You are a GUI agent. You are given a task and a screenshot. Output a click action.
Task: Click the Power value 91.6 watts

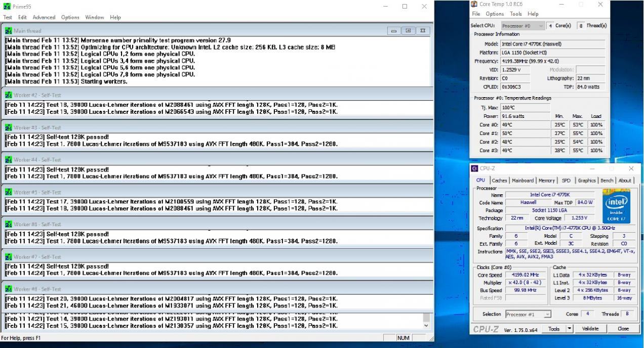point(525,116)
